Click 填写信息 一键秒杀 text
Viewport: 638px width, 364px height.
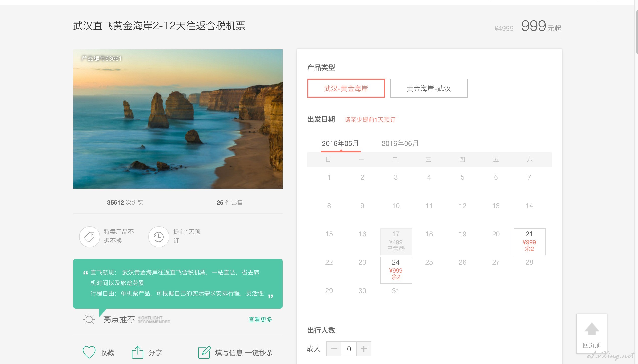point(244,353)
